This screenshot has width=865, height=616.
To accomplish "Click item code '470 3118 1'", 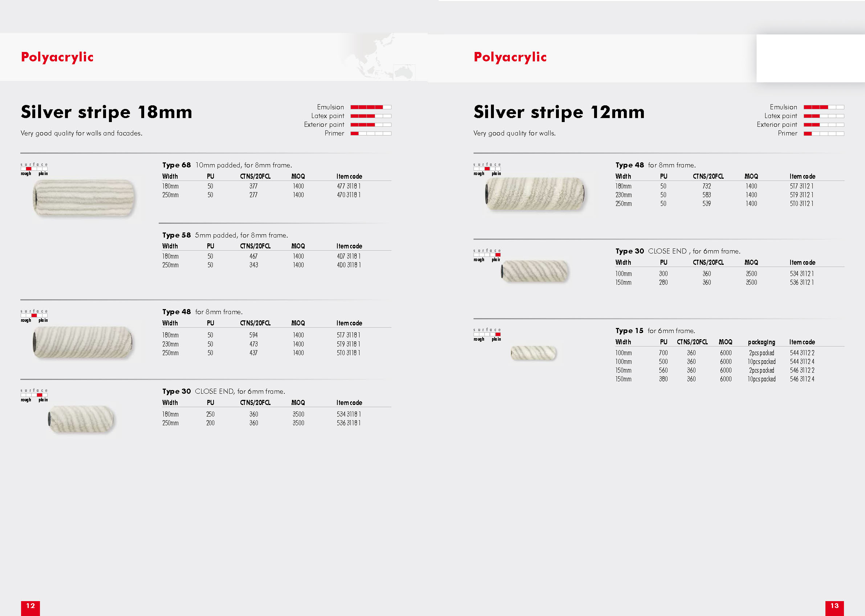I will tap(349, 195).
